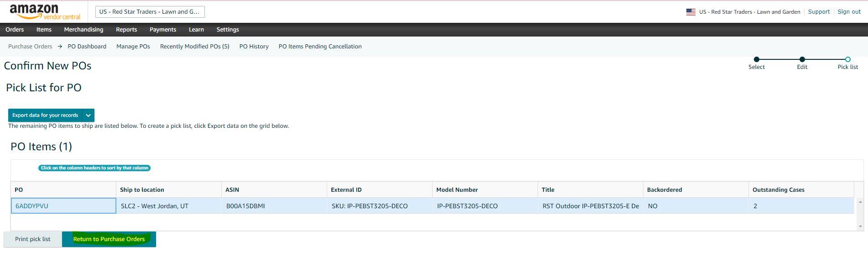Select the B00A15DBMI ASIN cell

point(274,206)
